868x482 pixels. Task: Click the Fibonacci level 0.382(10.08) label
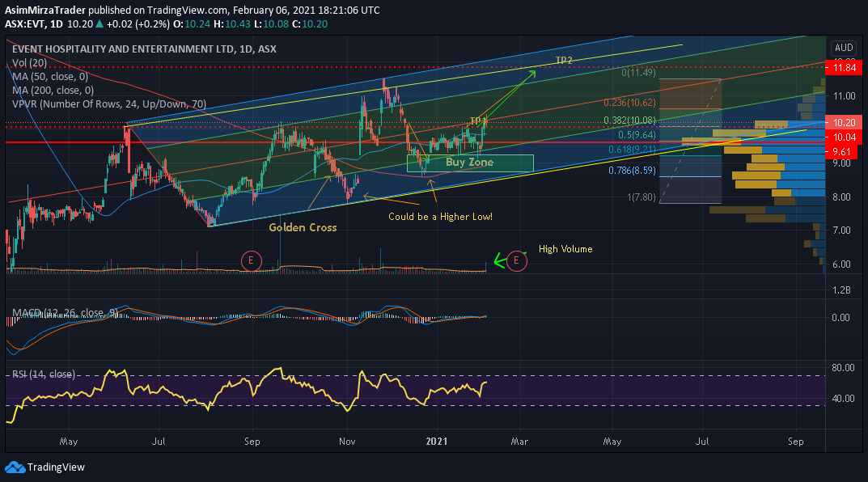coord(629,120)
